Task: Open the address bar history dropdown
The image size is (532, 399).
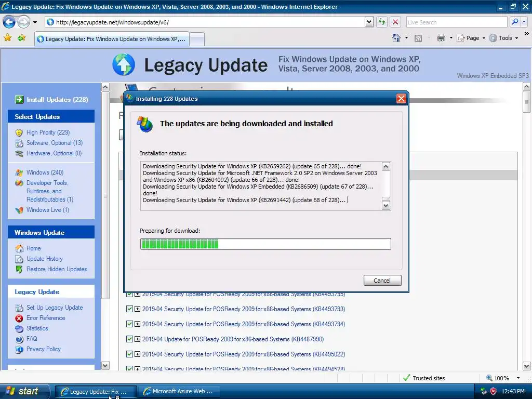Action: click(x=369, y=22)
